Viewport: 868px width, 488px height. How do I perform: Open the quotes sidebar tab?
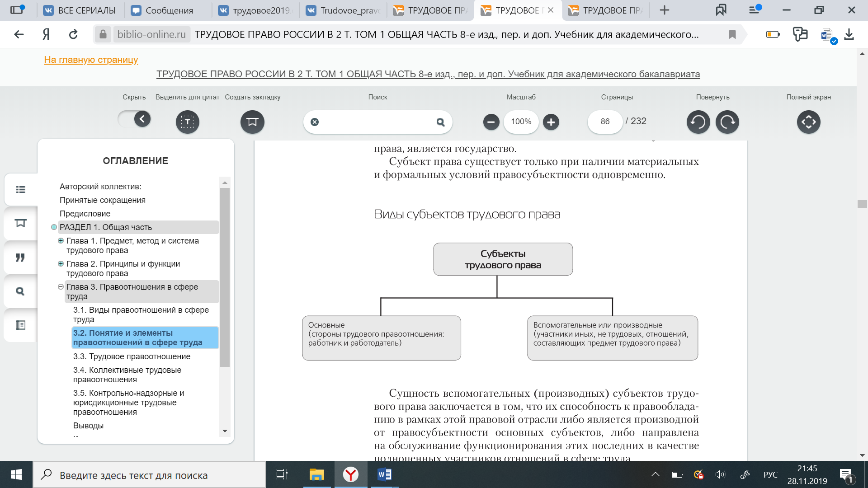pyautogui.click(x=20, y=257)
